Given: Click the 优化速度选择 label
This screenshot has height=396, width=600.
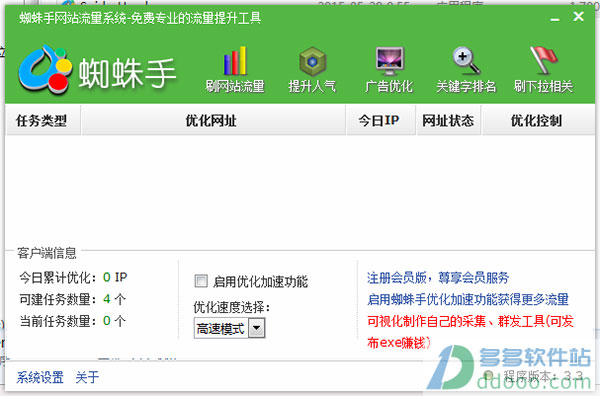Looking at the screenshot, I should (x=232, y=307).
